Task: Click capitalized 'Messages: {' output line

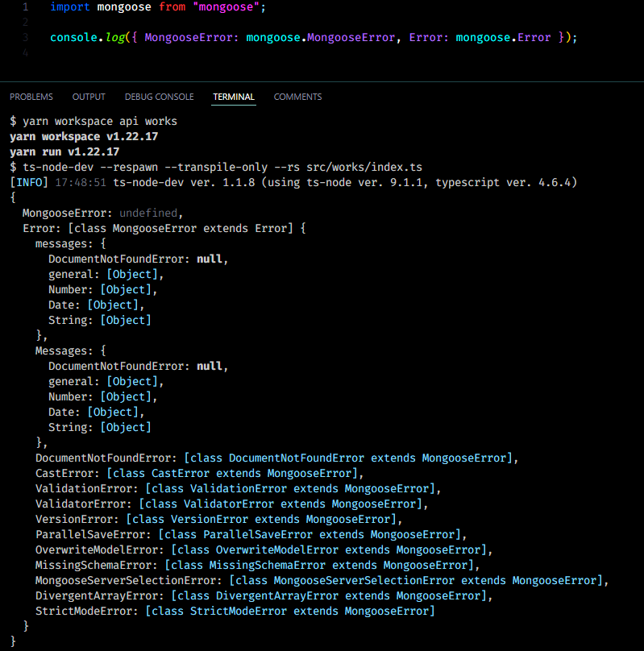Action: [71, 350]
